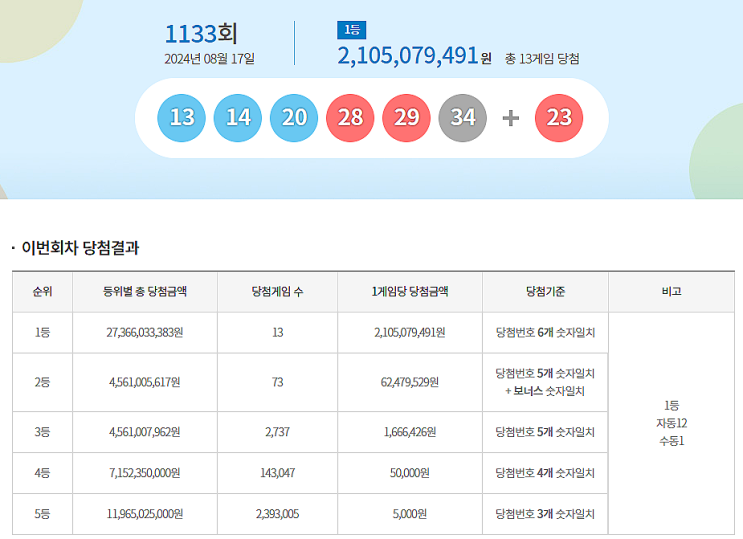The width and height of the screenshot is (743, 539).
Task: Click winner count 73
Action: tap(278, 382)
